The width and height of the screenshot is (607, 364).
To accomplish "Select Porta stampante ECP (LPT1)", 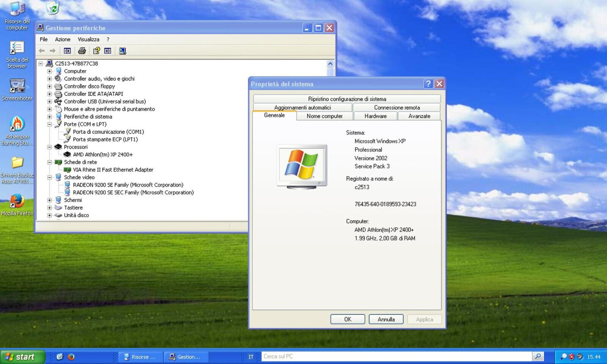I will [x=105, y=140].
